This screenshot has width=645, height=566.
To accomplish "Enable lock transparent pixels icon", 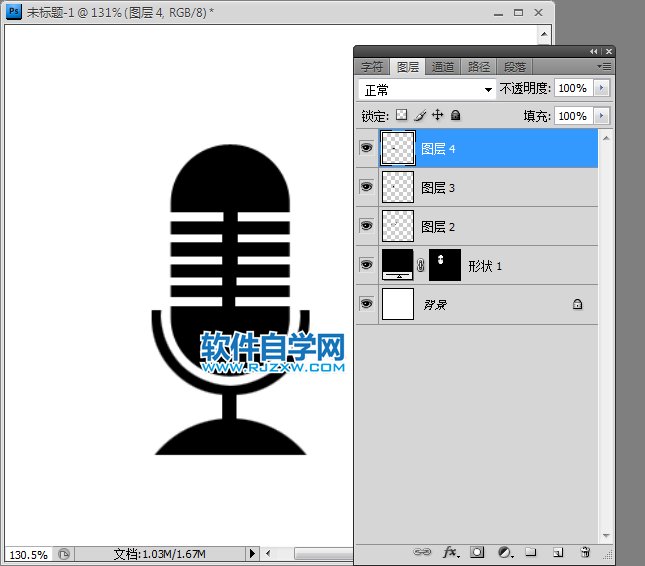I will pyautogui.click(x=401, y=115).
